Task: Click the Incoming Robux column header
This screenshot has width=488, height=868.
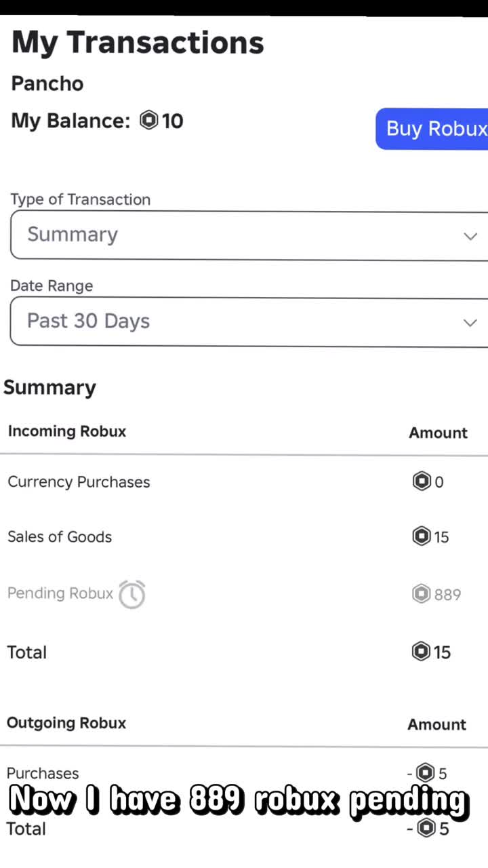Action: pos(66,431)
